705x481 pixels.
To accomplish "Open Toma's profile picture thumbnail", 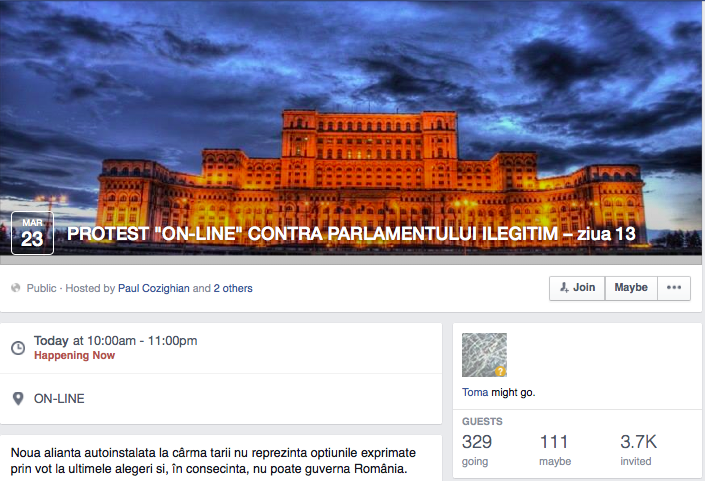I will coord(484,355).
